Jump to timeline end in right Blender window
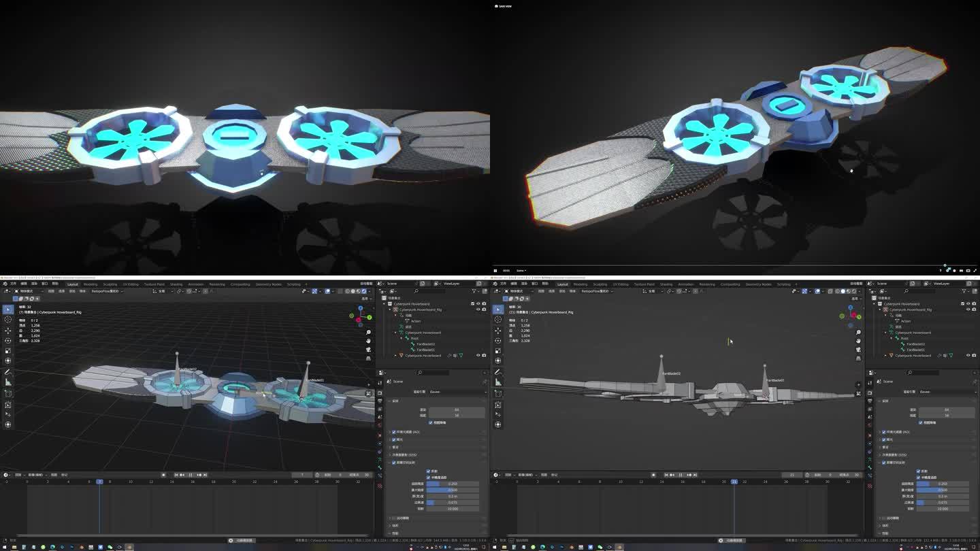The width and height of the screenshot is (980, 551). click(x=695, y=475)
